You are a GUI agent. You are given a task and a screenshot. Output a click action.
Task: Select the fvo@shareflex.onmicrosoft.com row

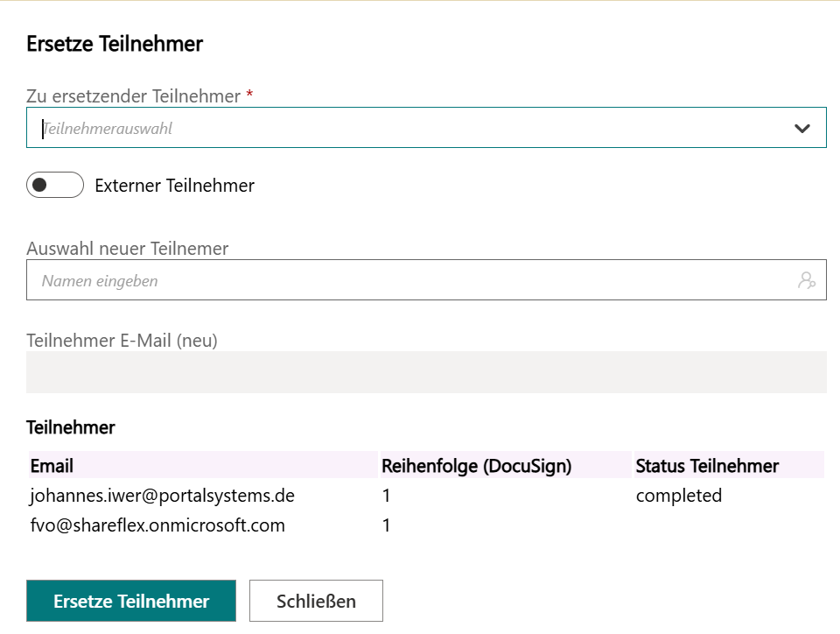point(157,525)
